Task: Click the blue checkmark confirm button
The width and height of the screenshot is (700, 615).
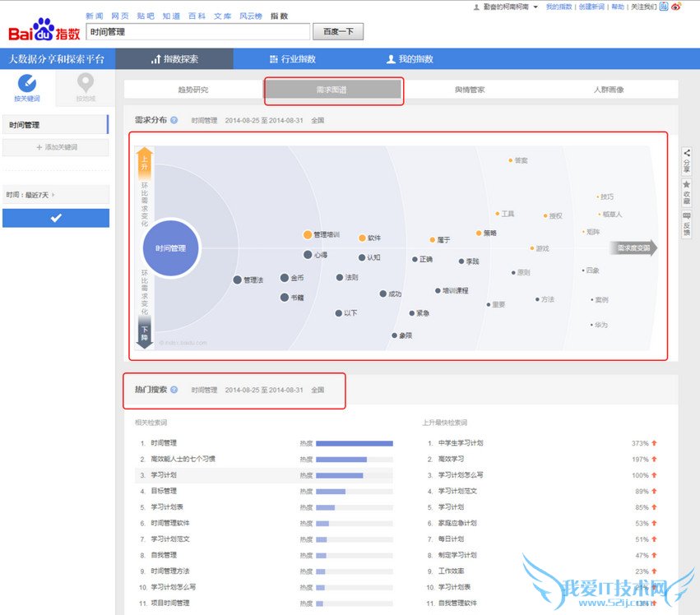Action: click(56, 218)
